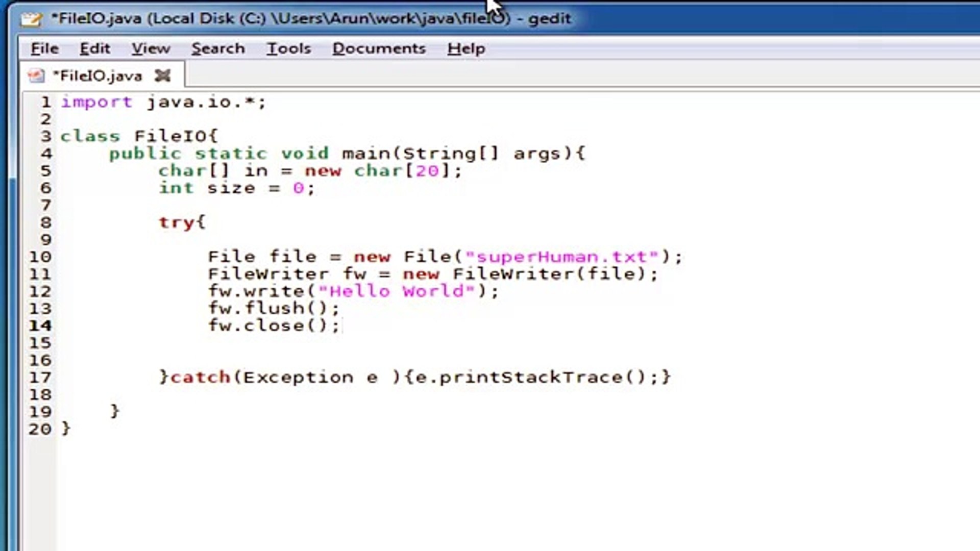Open the Help menu
980x551 pixels.
(x=465, y=48)
